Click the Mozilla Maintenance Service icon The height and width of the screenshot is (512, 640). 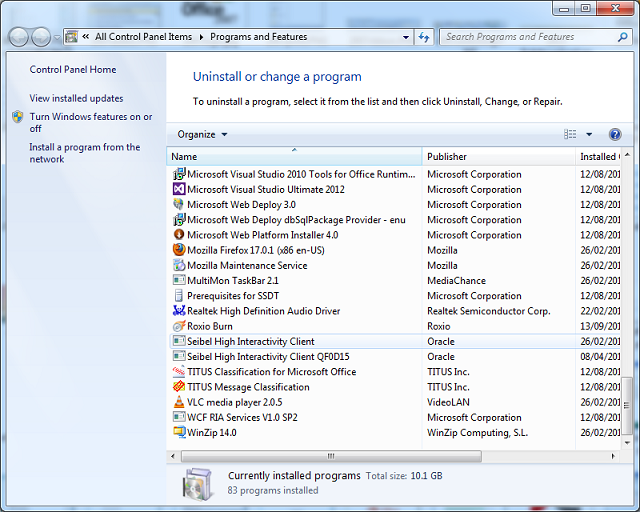click(179, 265)
